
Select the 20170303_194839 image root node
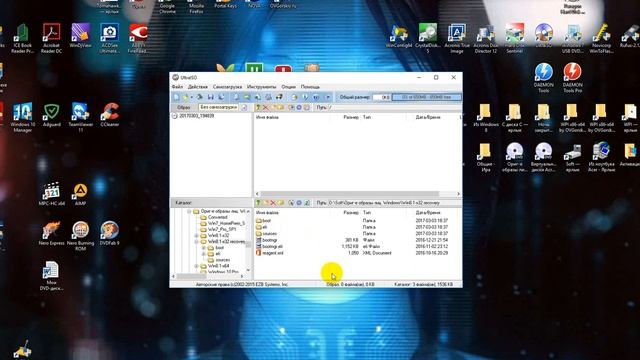click(196, 116)
